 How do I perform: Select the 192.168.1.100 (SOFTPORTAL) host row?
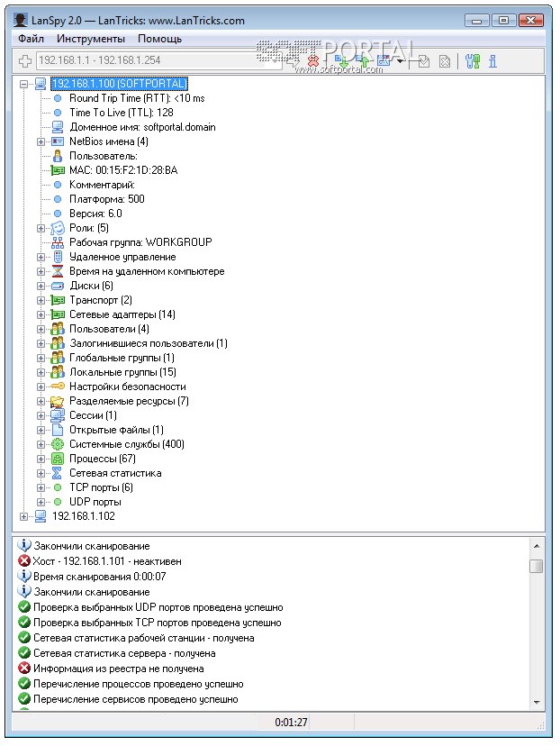pos(120,84)
